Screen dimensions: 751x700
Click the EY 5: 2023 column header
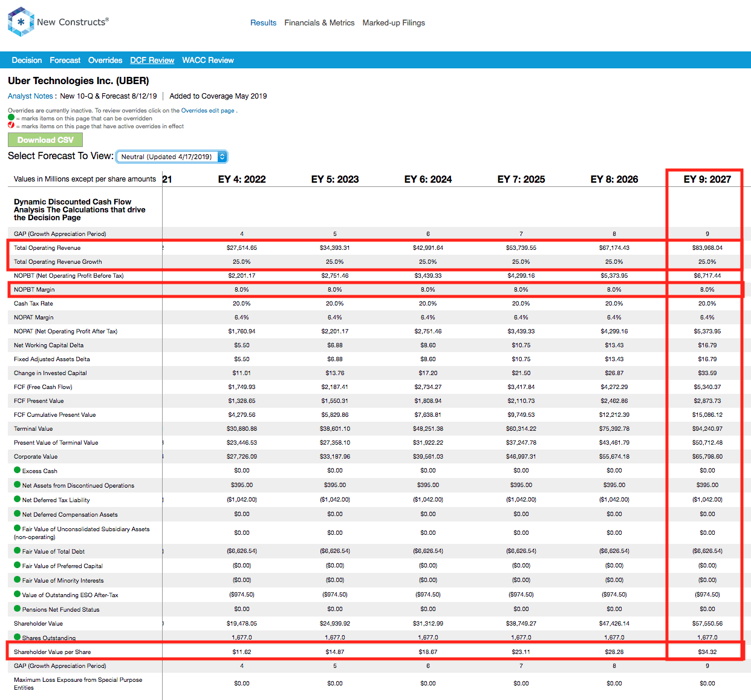tap(335, 180)
